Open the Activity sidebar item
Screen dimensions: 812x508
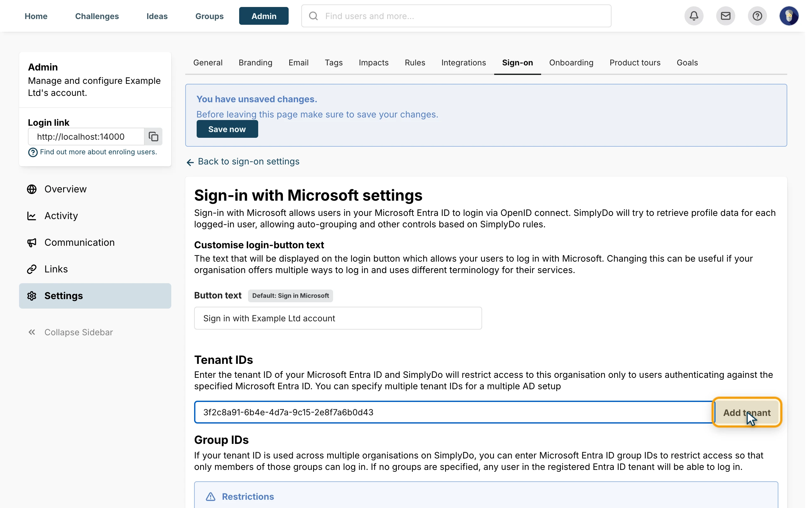(x=95, y=216)
